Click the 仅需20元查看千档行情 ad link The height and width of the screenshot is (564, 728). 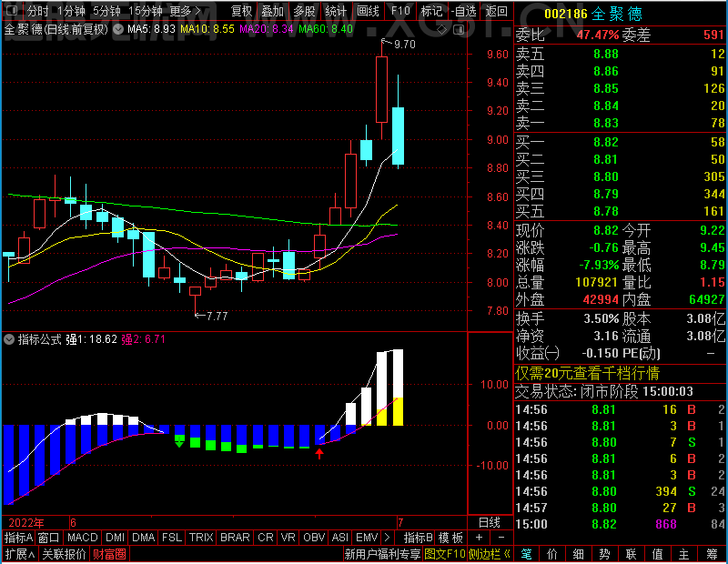tap(587, 373)
